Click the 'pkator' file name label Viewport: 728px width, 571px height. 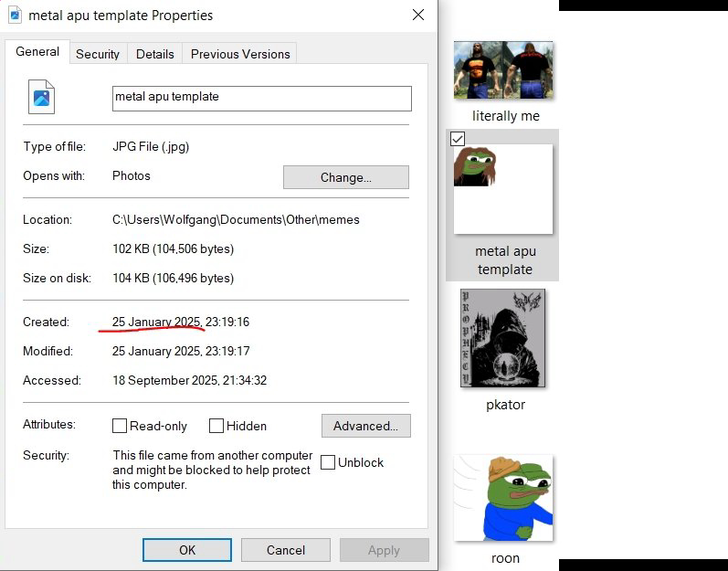pos(505,405)
